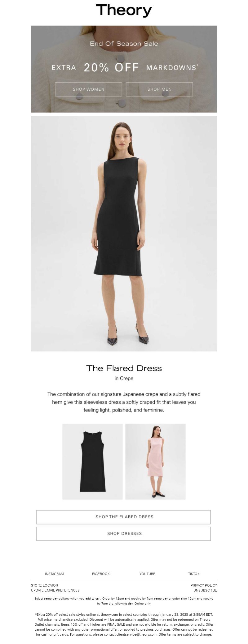248x644 pixels.
Task: Select the pink dress model thumbnail
Action: pyautogui.click(x=155, y=461)
